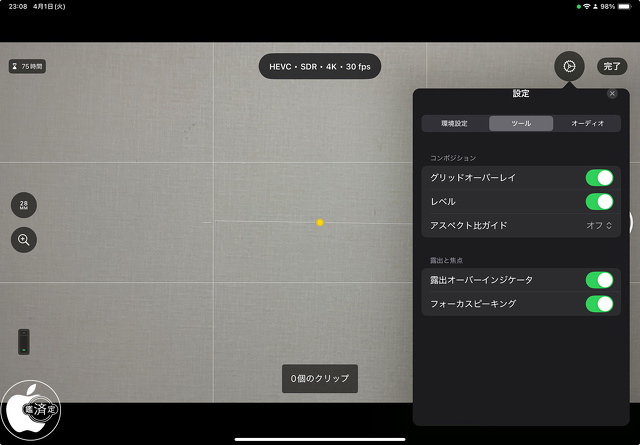
Task: Select the ツール tab
Action: [x=521, y=124]
